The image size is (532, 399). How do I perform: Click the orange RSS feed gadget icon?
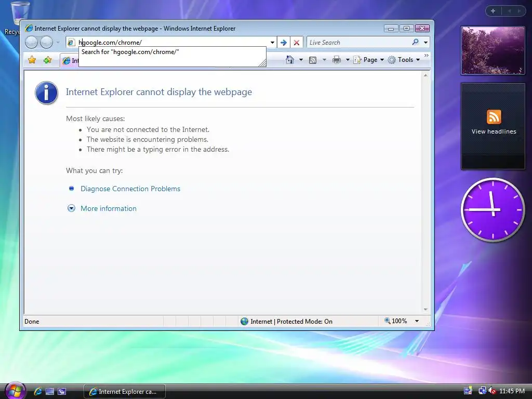coord(494,117)
